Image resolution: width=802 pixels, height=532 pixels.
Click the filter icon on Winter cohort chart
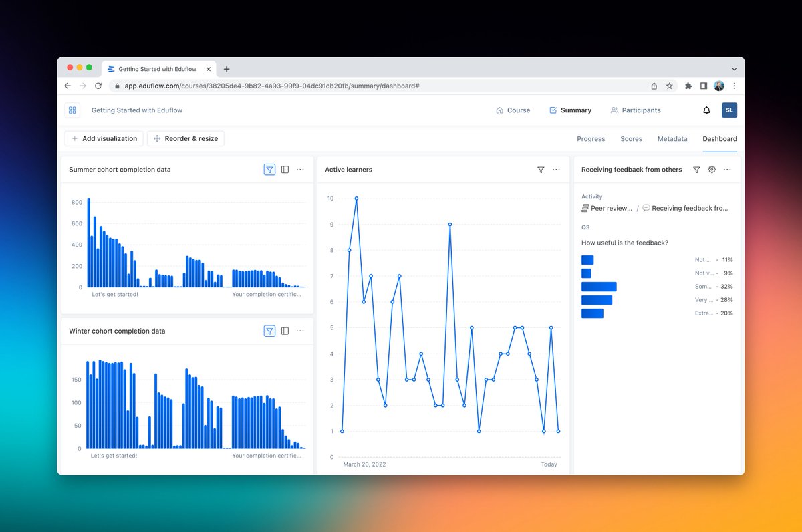pyautogui.click(x=269, y=331)
